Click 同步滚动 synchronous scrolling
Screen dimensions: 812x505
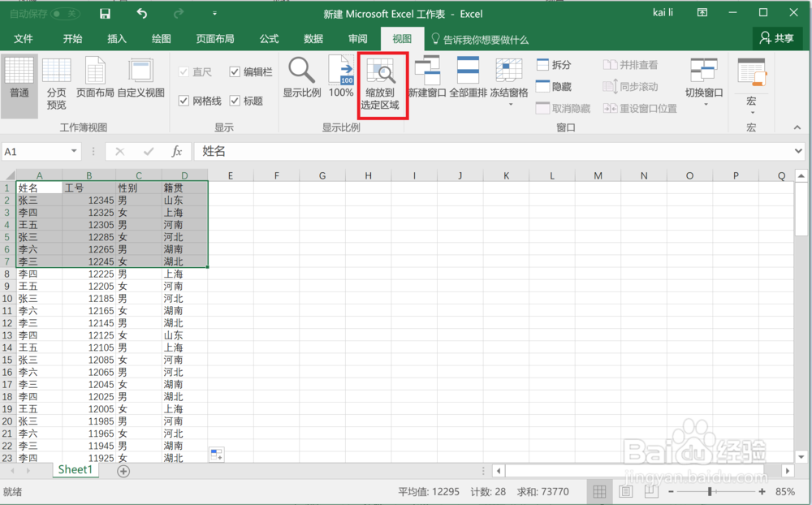click(630, 87)
